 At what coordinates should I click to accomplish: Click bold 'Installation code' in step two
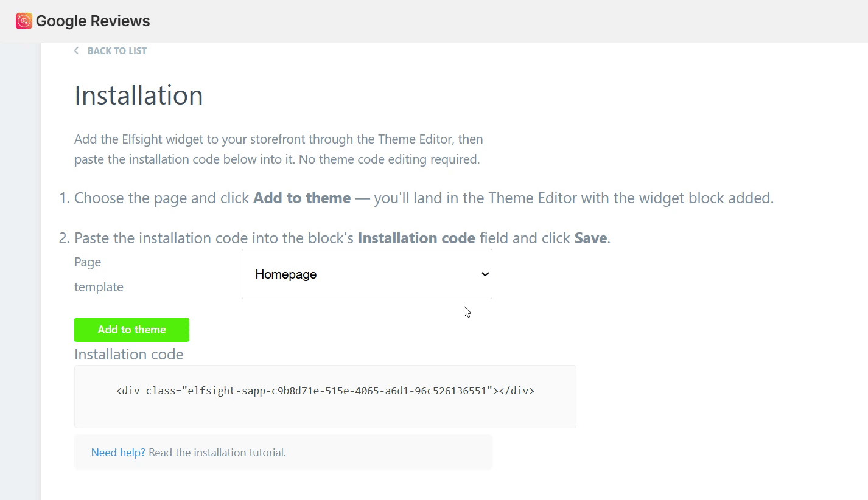(x=416, y=238)
